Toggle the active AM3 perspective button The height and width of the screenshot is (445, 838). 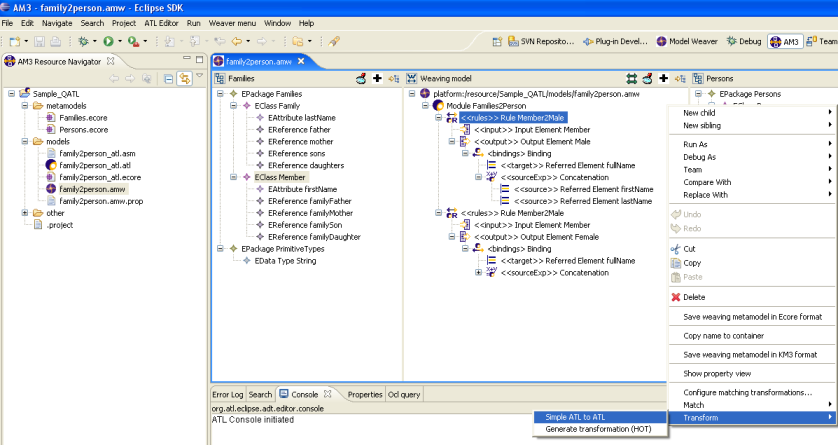(785, 41)
